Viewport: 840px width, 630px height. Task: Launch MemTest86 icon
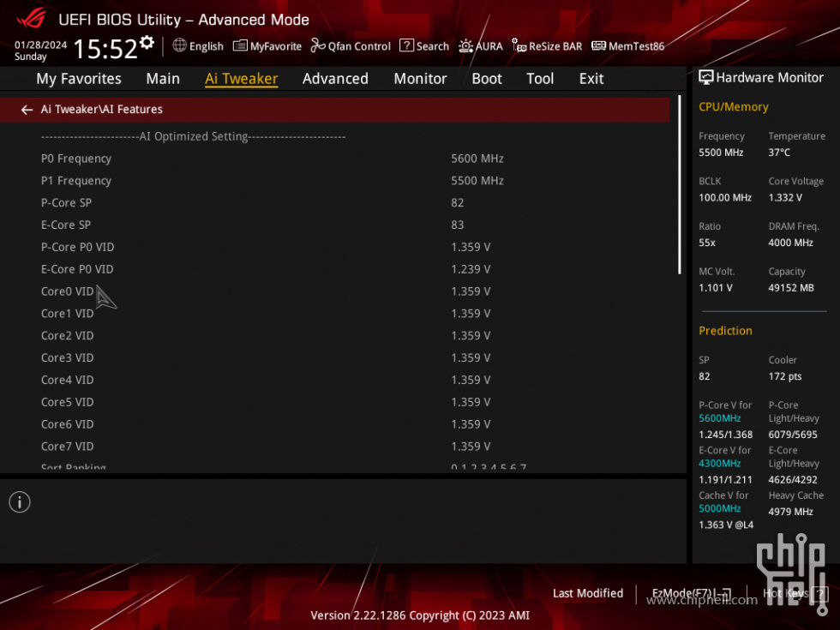click(x=598, y=46)
